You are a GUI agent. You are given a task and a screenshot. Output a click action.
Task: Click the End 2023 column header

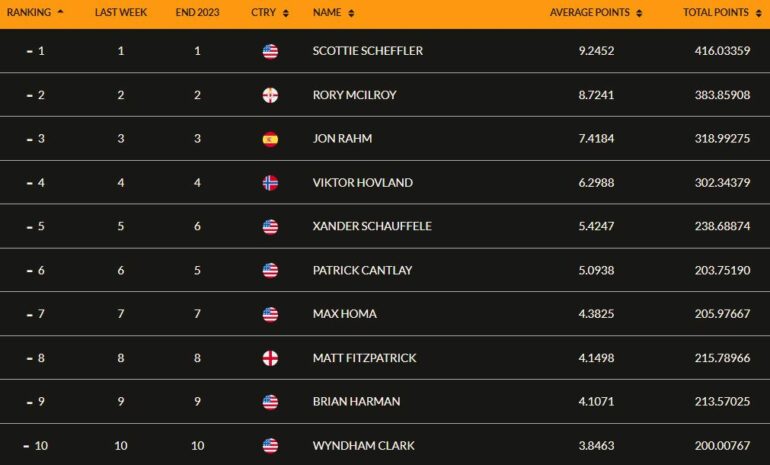197,12
